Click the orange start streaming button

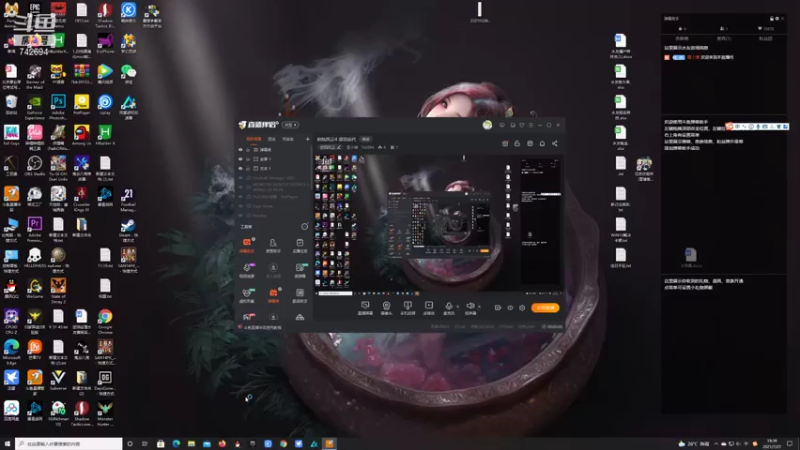545,308
